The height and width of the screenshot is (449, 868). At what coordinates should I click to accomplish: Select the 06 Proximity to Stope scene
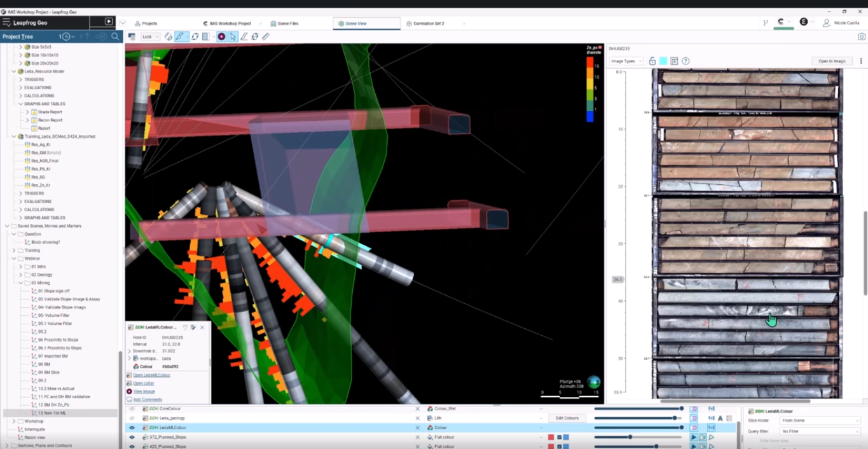pyautogui.click(x=58, y=340)
